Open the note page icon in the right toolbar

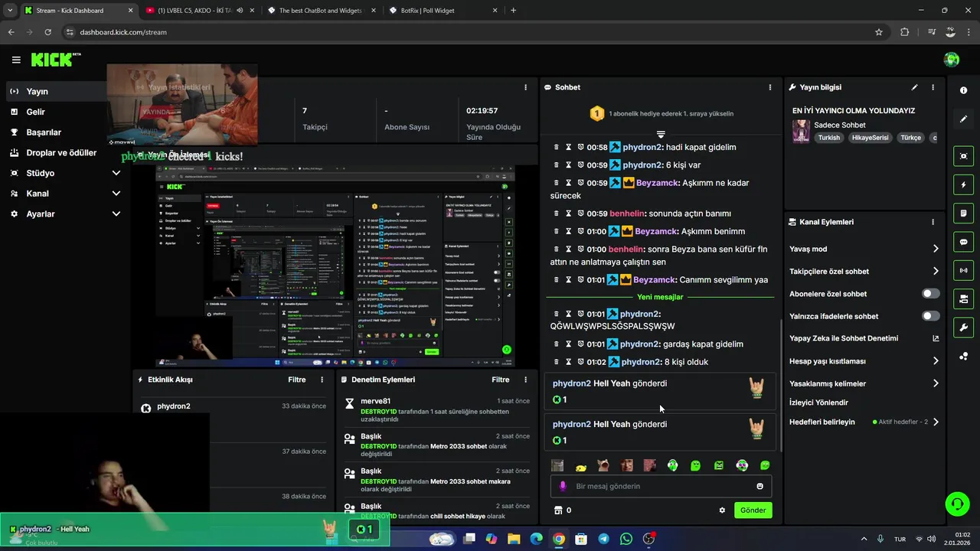963,213
